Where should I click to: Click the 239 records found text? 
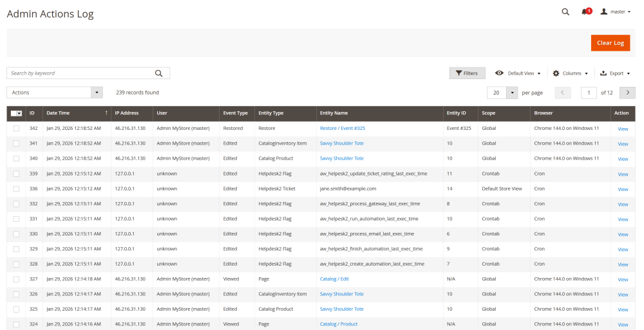(x=137, y=93)
